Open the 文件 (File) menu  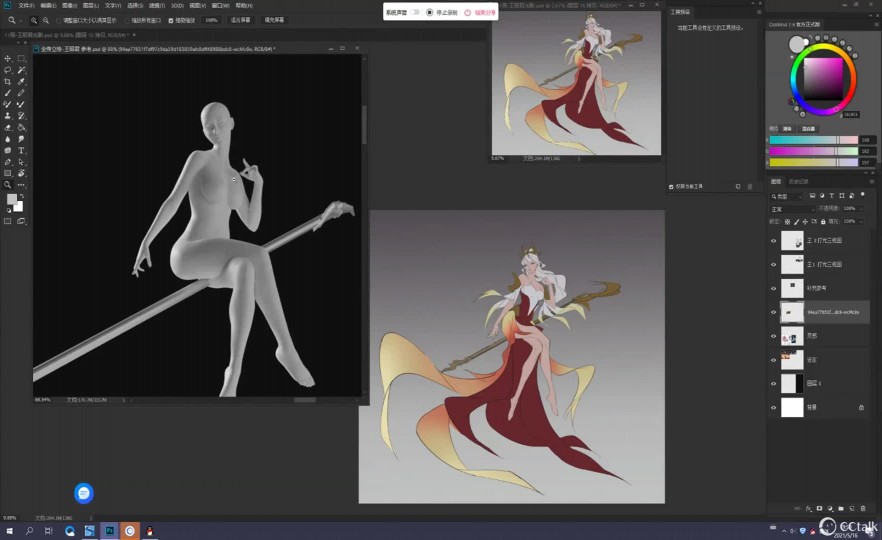pos(26,6)
